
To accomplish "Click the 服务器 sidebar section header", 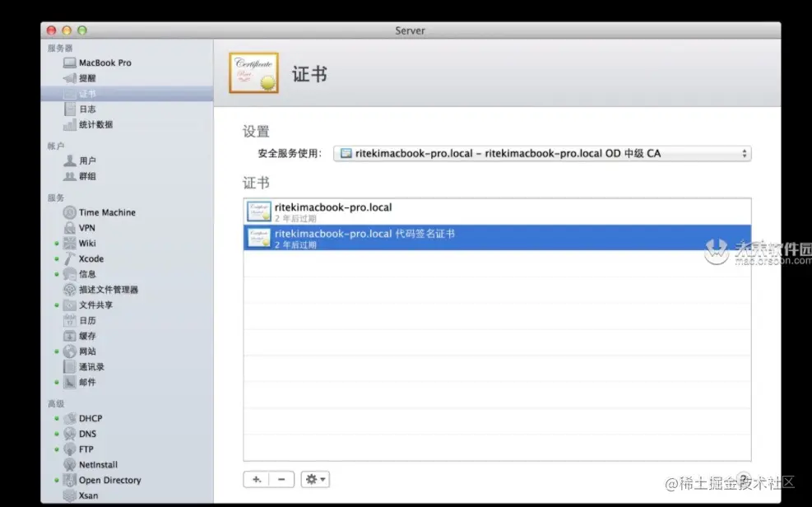I will pos(60,49).
